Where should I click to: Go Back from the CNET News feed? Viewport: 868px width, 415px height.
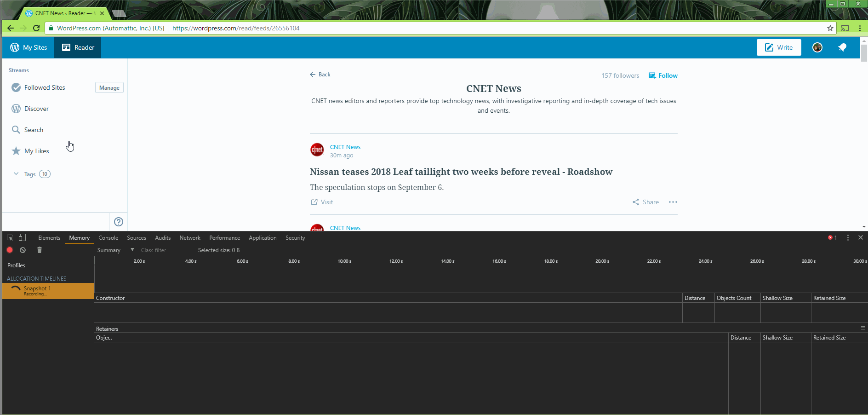pyautogui.click(x=320, y=75)
